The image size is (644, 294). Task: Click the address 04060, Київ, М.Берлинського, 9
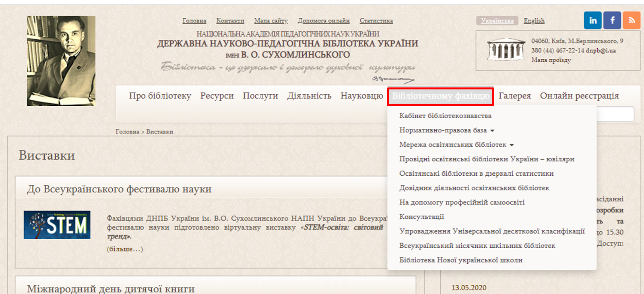click(577, 41)
